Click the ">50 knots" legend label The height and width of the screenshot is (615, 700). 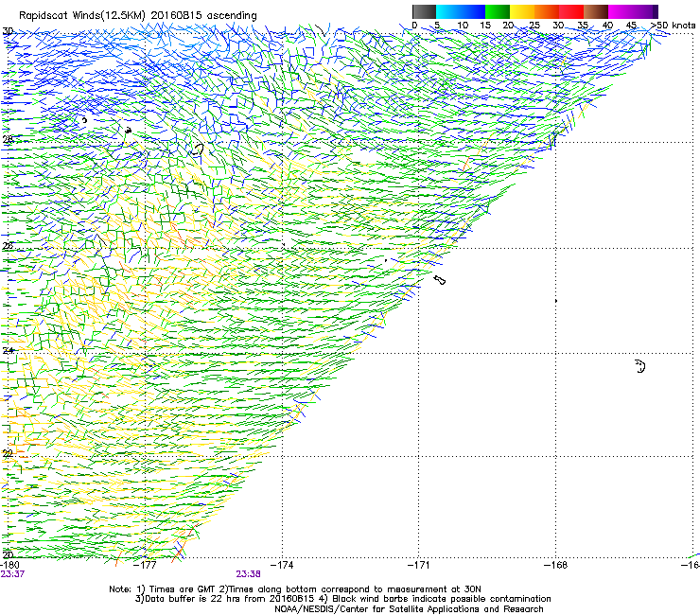coord(673,26)
